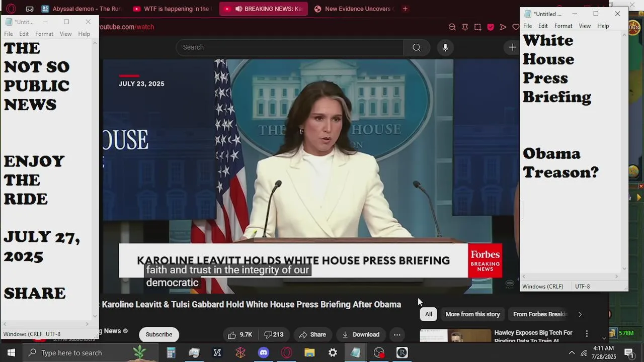Like the video with 9.7K likes
Image resolution: width=644 pixels, height=362 pixels.
tap(240, 334)
